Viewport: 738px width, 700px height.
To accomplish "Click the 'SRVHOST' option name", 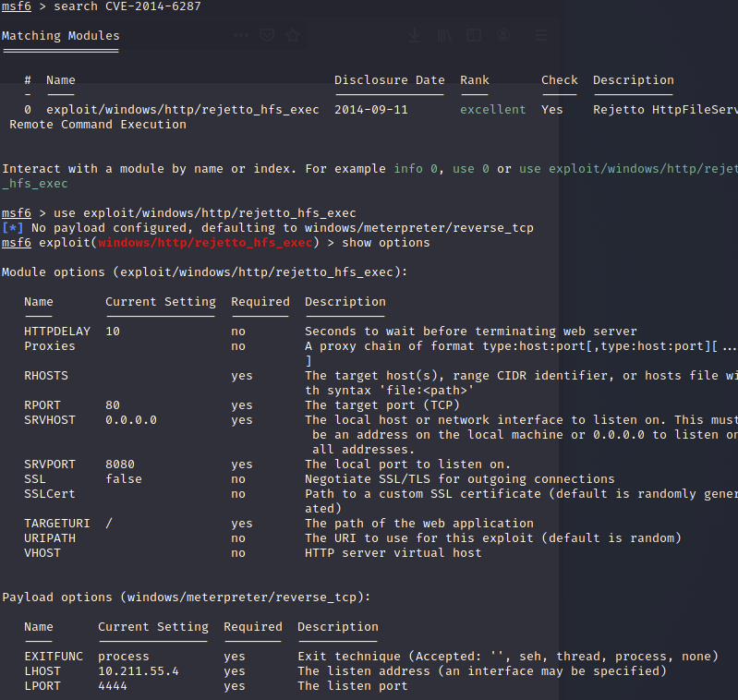I will [50, 420].
